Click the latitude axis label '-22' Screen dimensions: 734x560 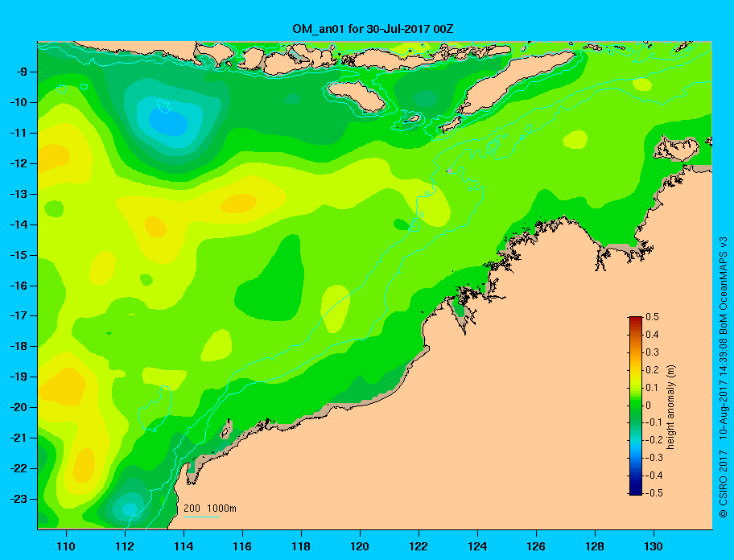(x=19, y=468)
